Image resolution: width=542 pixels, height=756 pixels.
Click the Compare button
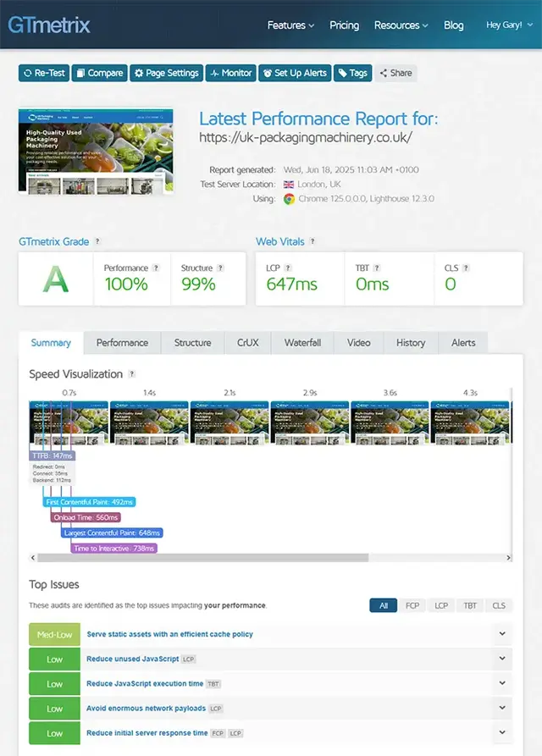(100, 73)
